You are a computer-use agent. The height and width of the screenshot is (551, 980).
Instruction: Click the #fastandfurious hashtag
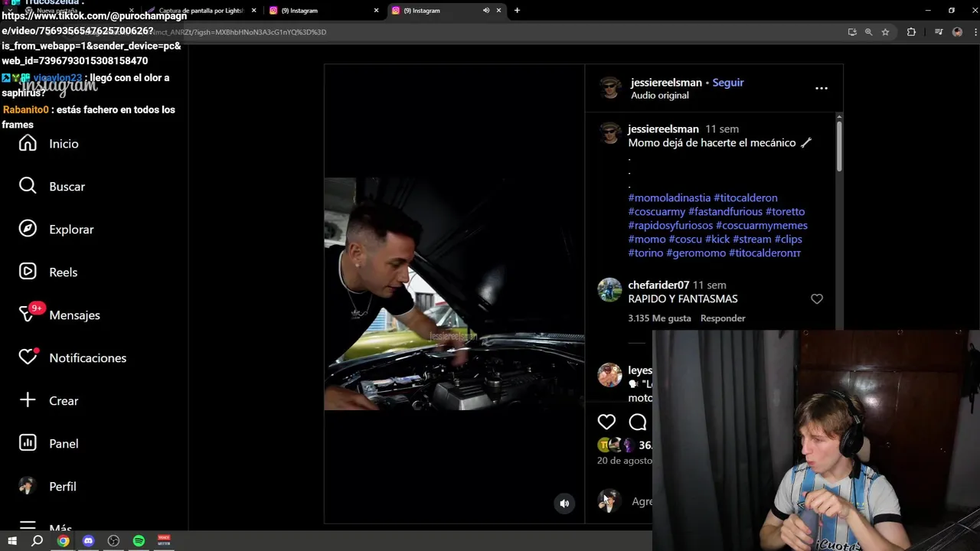(x=725, y=212)
